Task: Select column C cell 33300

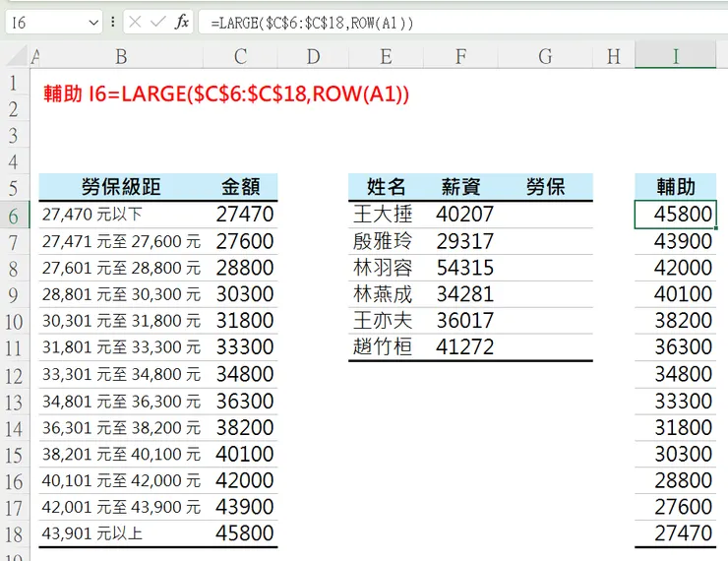Action: click(x=240, y=347)
